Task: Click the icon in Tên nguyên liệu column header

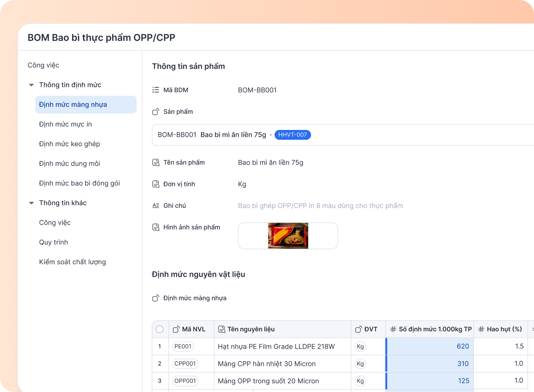Action: 222,329
